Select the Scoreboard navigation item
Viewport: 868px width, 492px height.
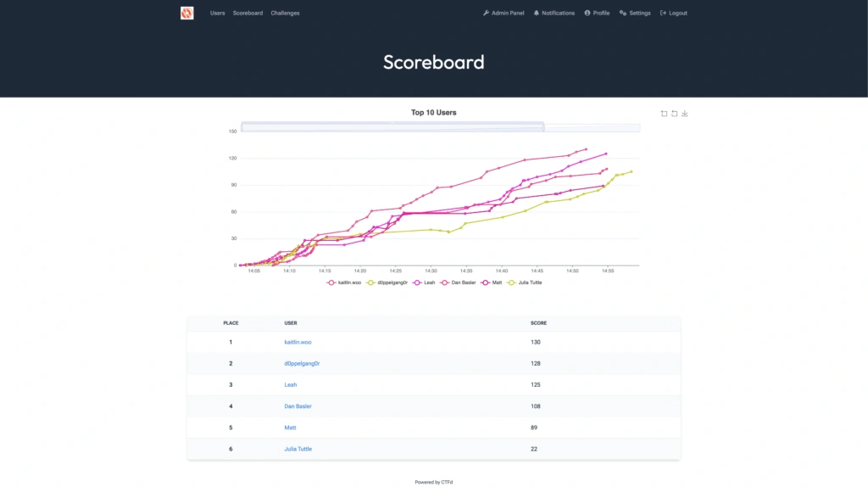(x=248, y=13)
